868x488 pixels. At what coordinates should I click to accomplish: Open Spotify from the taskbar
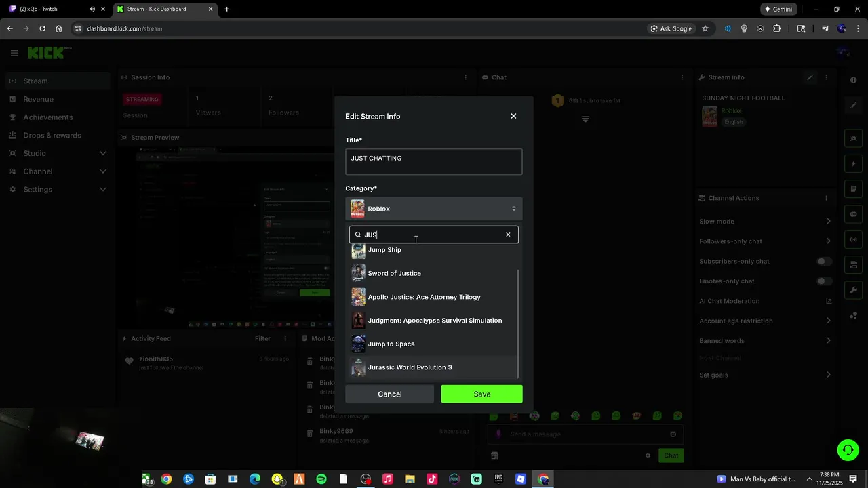point(321,479)
